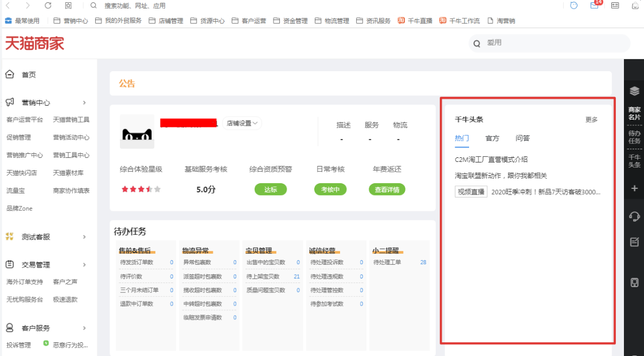This screenshot has height=356, width=644.
Task: Open 淘宝联盟新动作 article
Action: coord(501,176)
